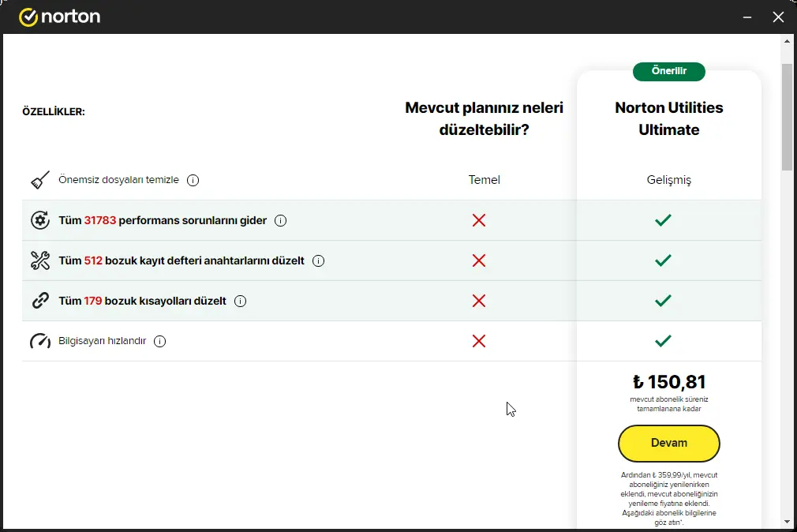Open info for bozuk kısayolları düzelt

tap(240, 301)
